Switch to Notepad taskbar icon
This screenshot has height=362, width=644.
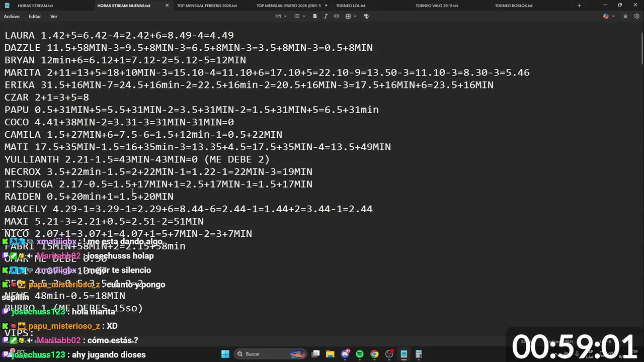tap(404, 354)
